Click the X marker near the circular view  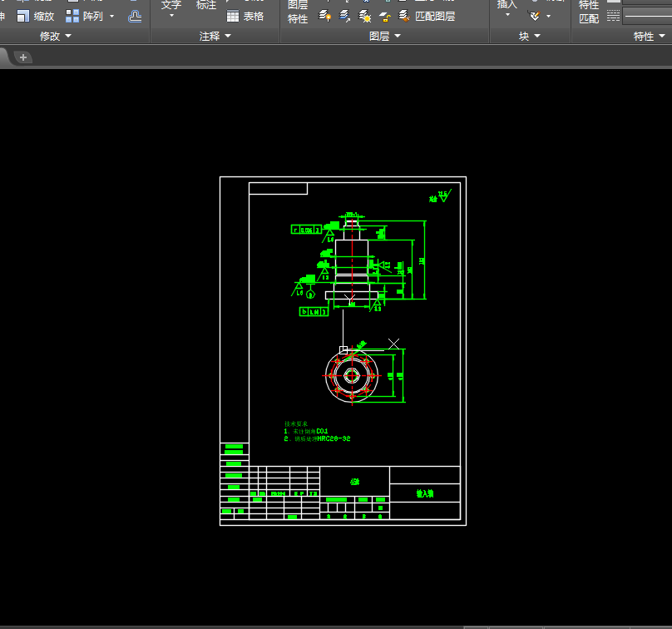(x=394, y=344)
